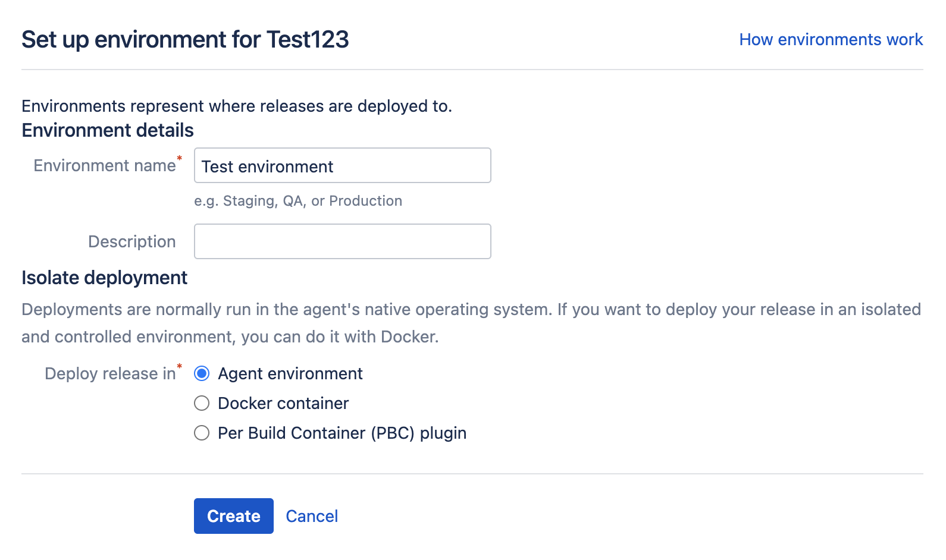The height and width of the screenshot is (560, 946).
Task: Click the 'Description' field label
Action: (x=132, y=241)
